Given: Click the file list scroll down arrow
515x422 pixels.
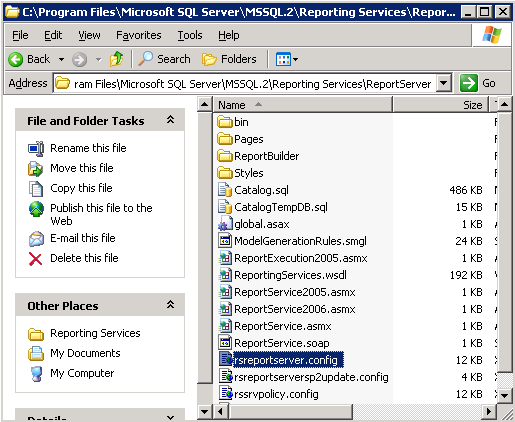Looking at the screenshot, I should point(504,396).
